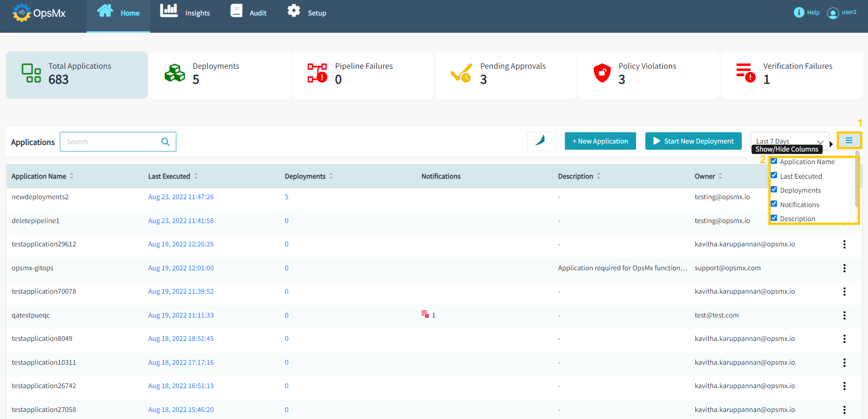868x419 pixels.
Task: Click verification failure icon on qatestpueqc row
Action: (425, 315)
